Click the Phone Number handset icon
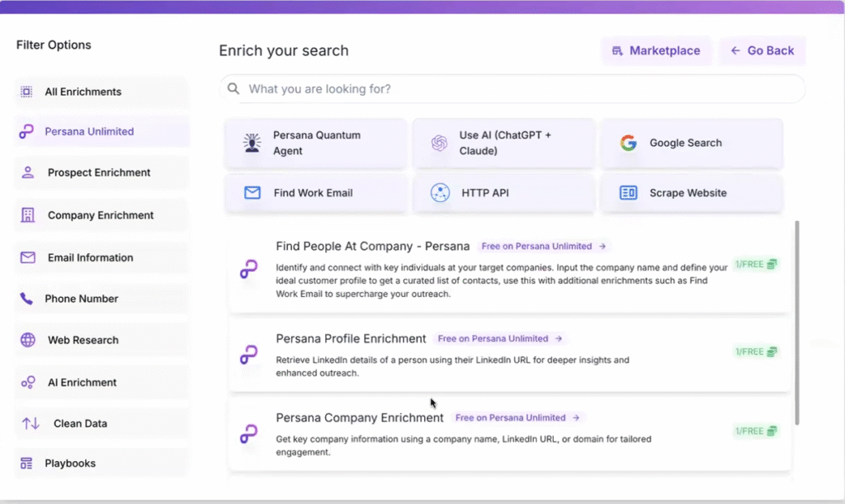Screen dimensions: 845x504 pyautogui.click(x=26, y=299)
